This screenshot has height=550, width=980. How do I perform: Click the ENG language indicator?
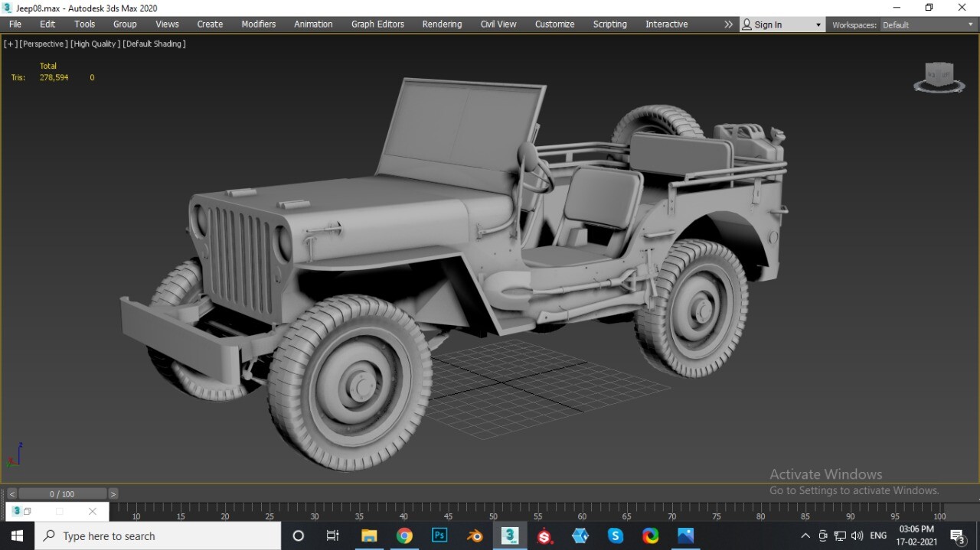[878, 535]
